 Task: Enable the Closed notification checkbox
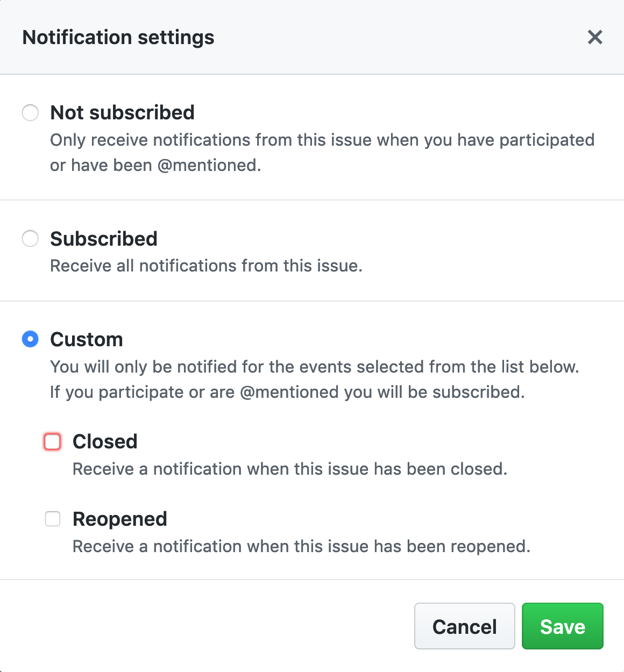point(53,441)
